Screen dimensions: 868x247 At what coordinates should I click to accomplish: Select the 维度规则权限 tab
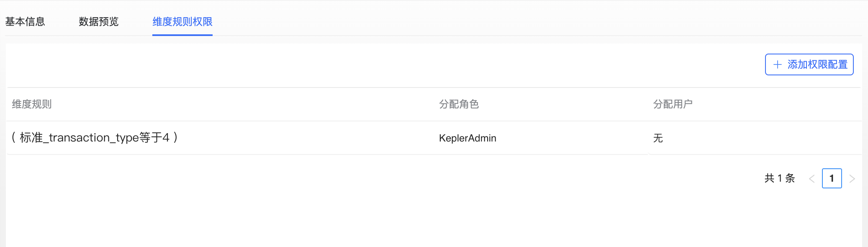tap(182, 22)
